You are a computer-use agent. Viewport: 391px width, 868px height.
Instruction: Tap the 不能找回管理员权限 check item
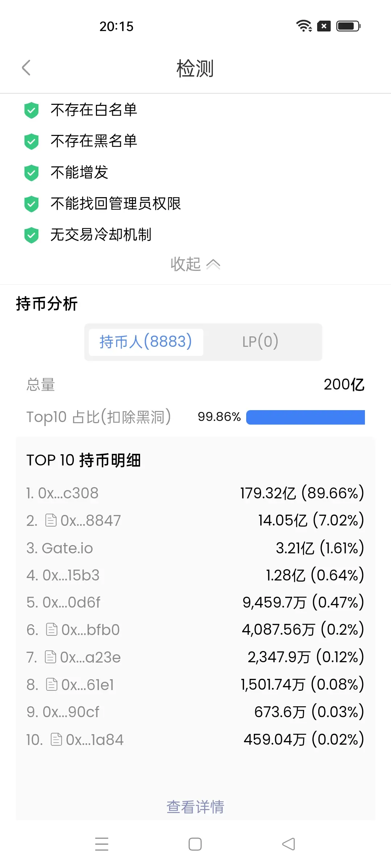pos(115,204)
